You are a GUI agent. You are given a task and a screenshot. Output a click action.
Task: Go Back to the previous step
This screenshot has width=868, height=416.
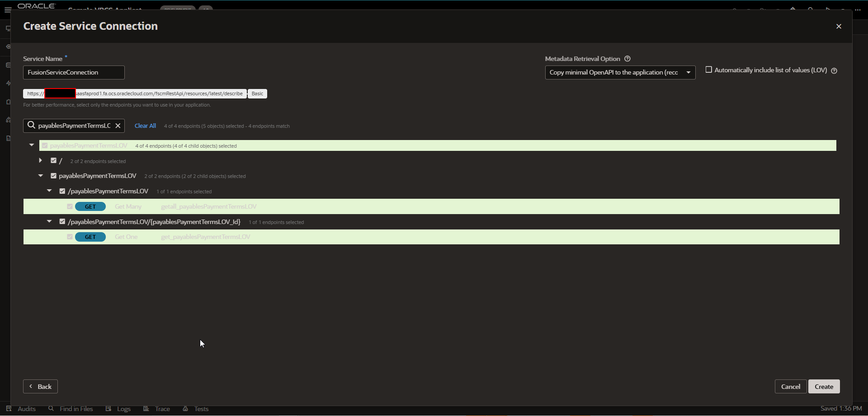[x=40, y=387]
